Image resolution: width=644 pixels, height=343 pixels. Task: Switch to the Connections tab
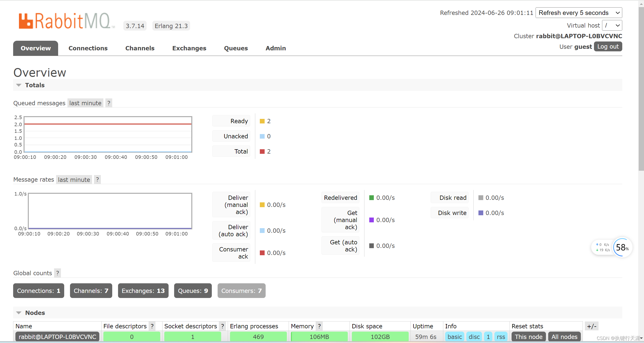(x=88, y=48)
